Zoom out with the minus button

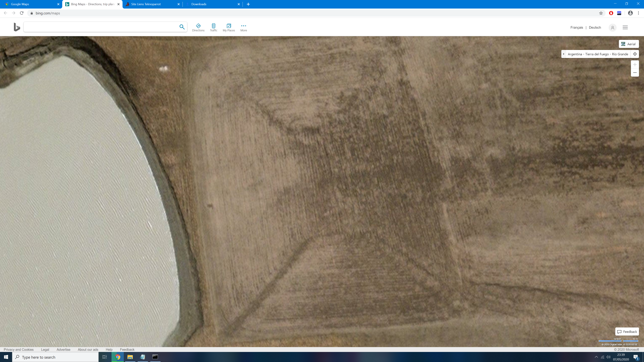[635, 73]
